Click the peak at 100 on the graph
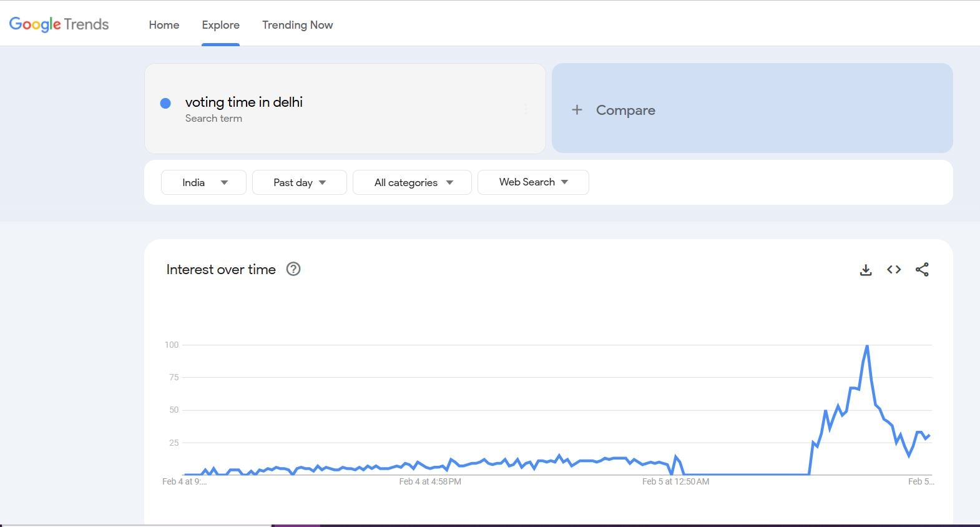 (867, 346)
